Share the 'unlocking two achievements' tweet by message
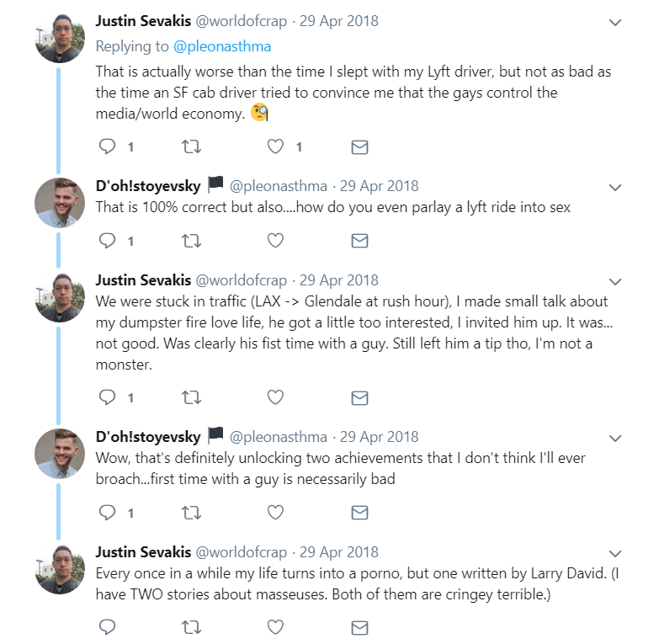This screenshot has height=644, width=659. point(359,512)
